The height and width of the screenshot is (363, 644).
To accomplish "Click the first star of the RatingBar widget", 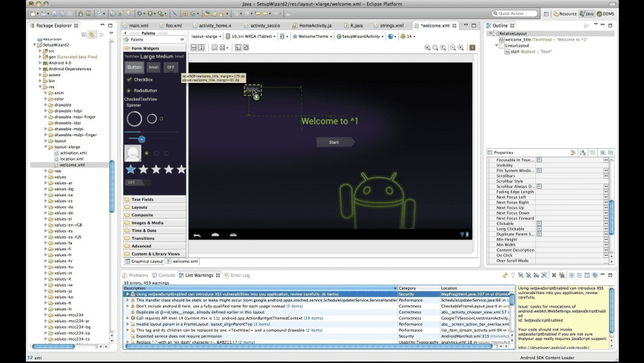I will pyautogui.click(x=131, y=169).
